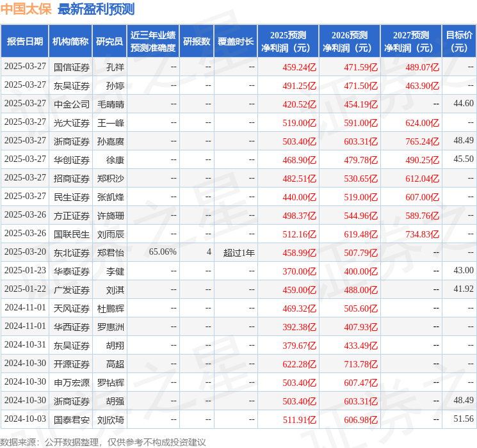Click the 民生证券 institution cell
The image size is (477, 448).
pos(72,197)
